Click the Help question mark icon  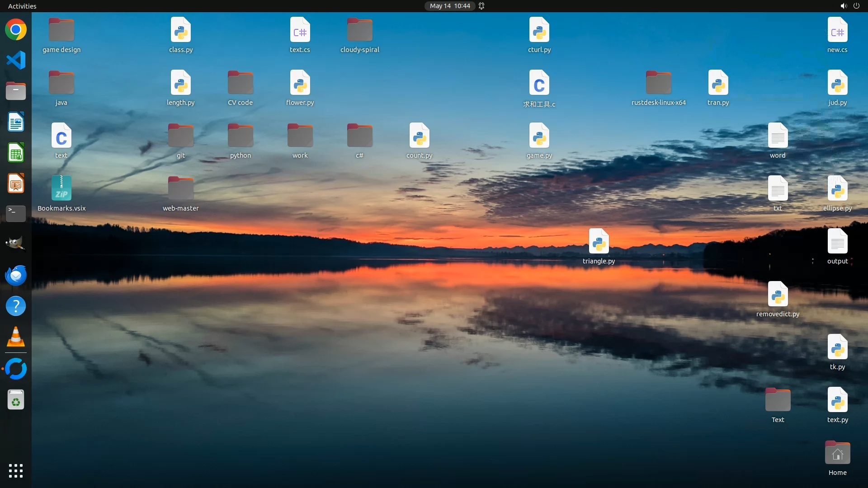16,306
